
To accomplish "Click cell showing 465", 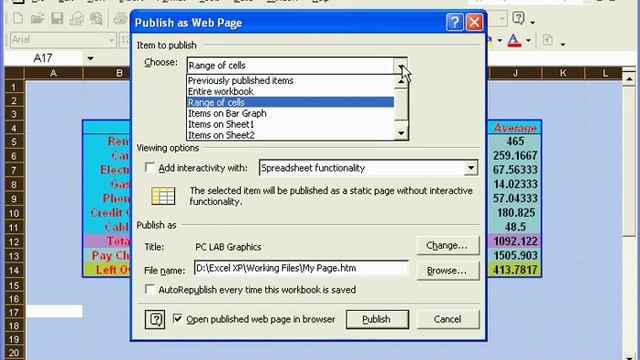I will (515, 141).
